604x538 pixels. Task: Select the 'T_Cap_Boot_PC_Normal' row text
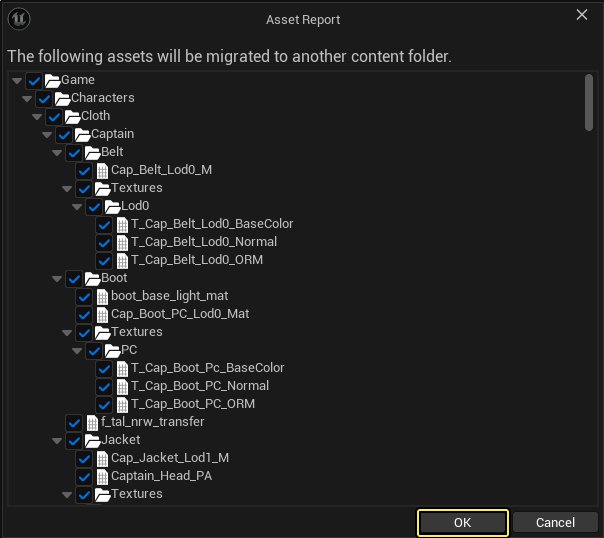tap(200, 386)
